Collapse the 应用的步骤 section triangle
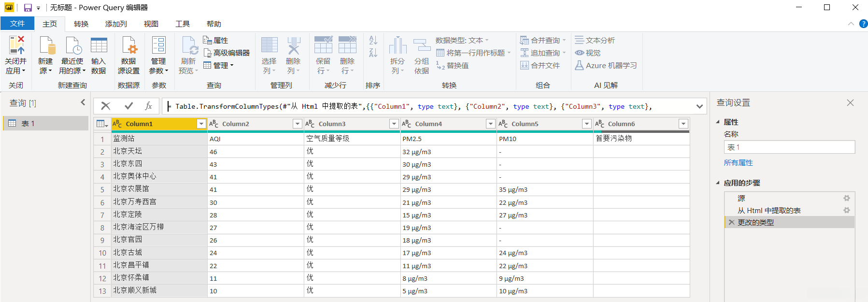Image resolution: width=868 pixels, height=302 pixels. pos(718,183)
